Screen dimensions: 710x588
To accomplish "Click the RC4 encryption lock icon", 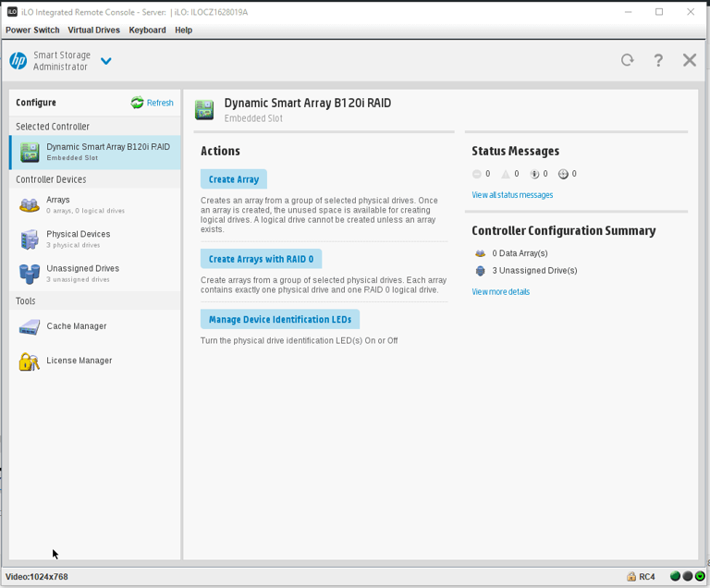I will 631,577.
